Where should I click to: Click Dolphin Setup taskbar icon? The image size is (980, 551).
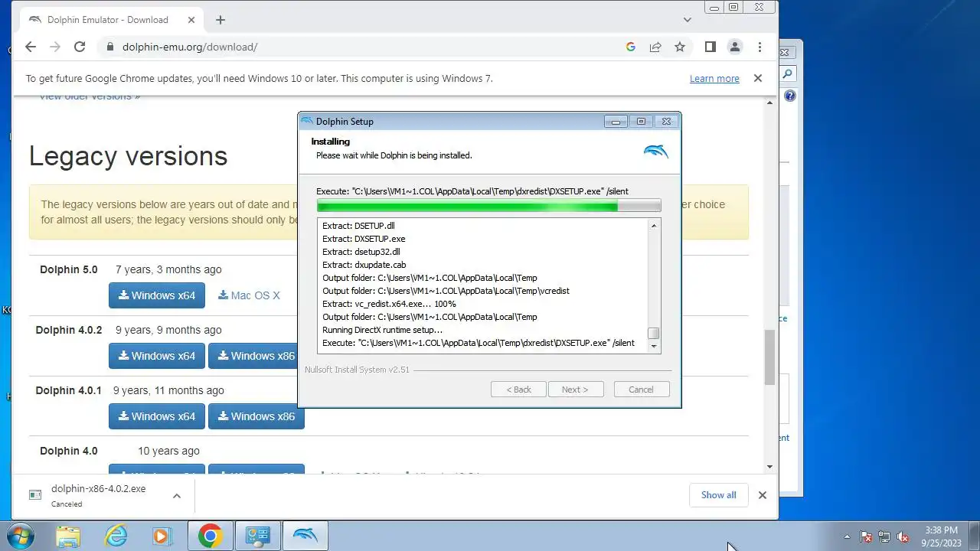pyautogui.click(x=305, y=536)
